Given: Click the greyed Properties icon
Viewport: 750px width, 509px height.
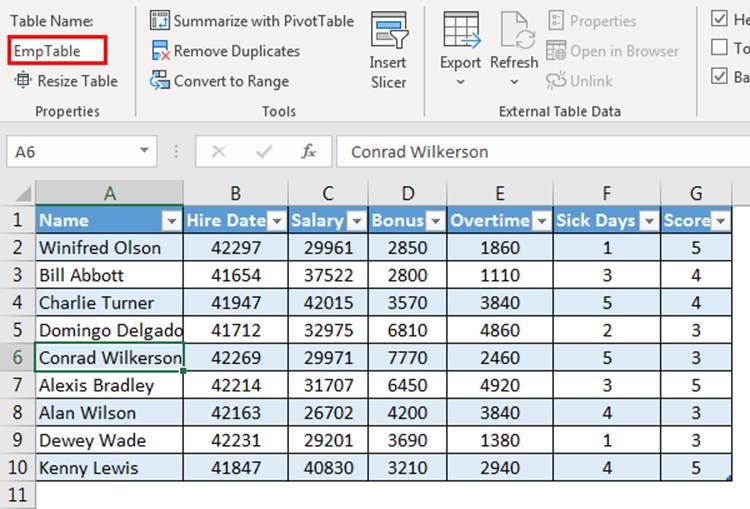Looking at the screenshot, I should tap(556, 21).
